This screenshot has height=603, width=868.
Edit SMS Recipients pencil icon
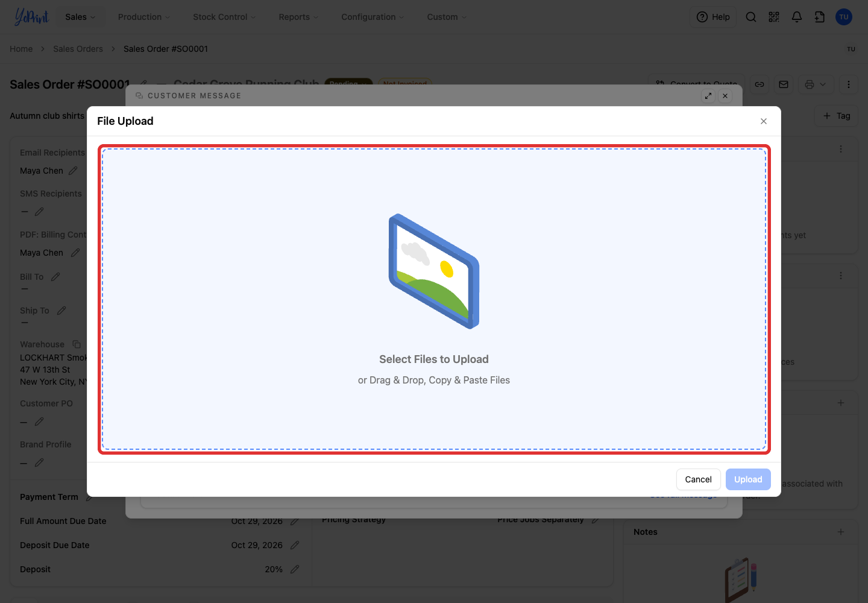pos(39,212)
